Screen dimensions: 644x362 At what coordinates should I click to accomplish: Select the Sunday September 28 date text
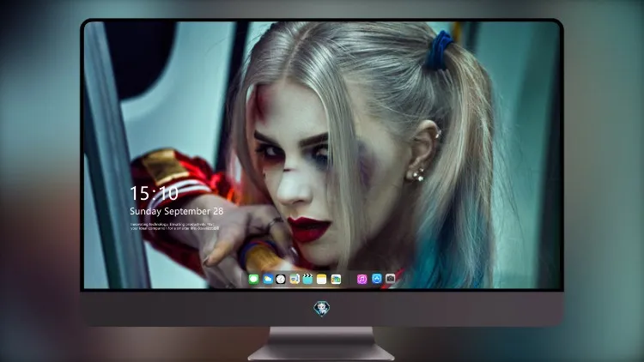point(177,211)
